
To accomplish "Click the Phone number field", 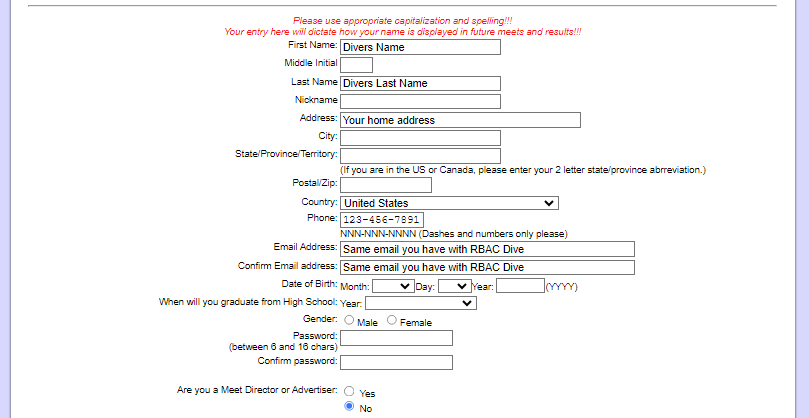I will [x=382, y=220].
